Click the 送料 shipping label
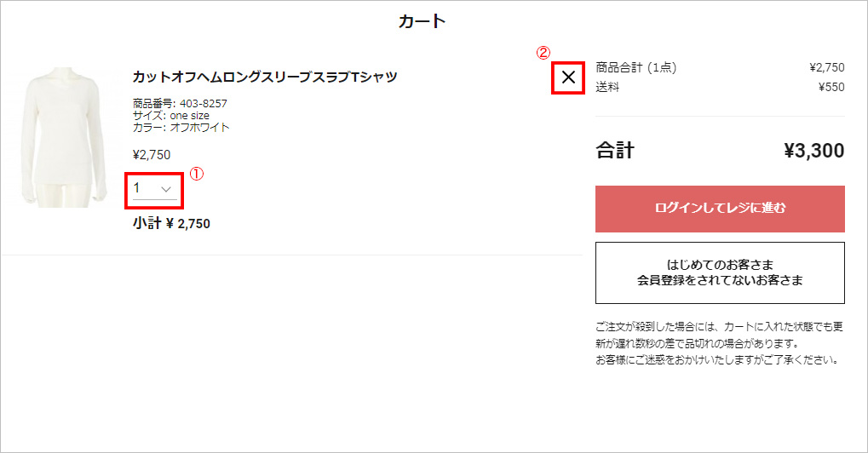The image size is (868, 453). pyautogui.click(x=607, y=86)
